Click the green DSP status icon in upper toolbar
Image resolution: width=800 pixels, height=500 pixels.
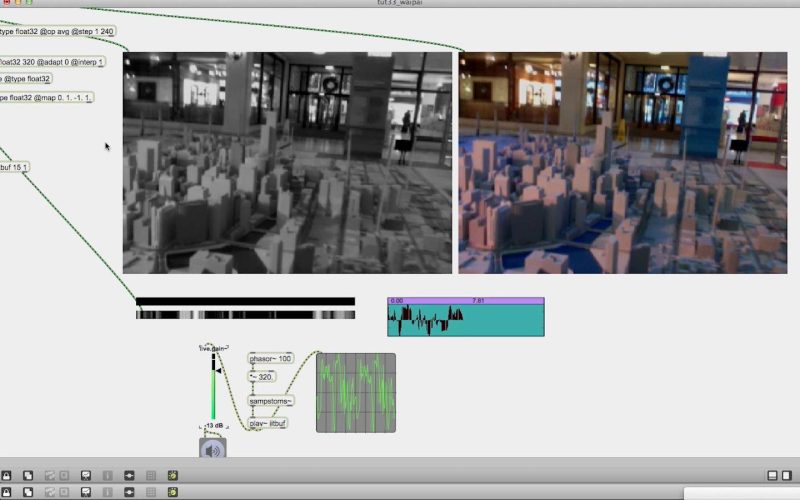tap(173, 475)
